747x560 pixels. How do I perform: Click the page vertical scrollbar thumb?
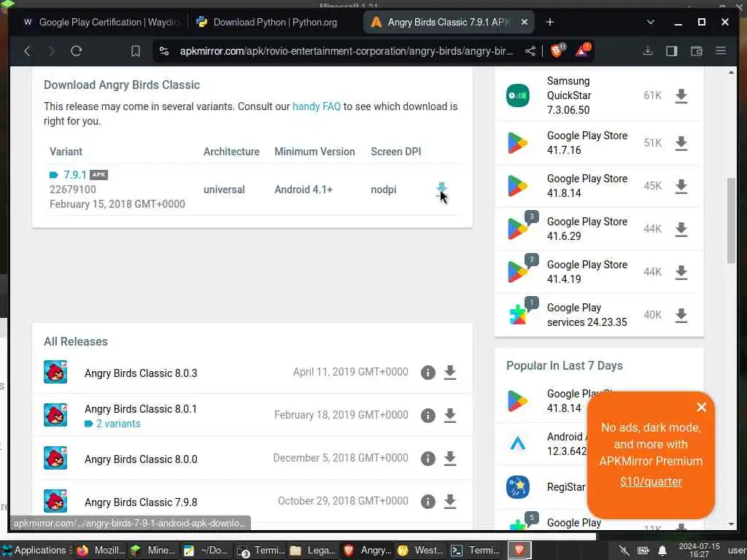[731, 220]
